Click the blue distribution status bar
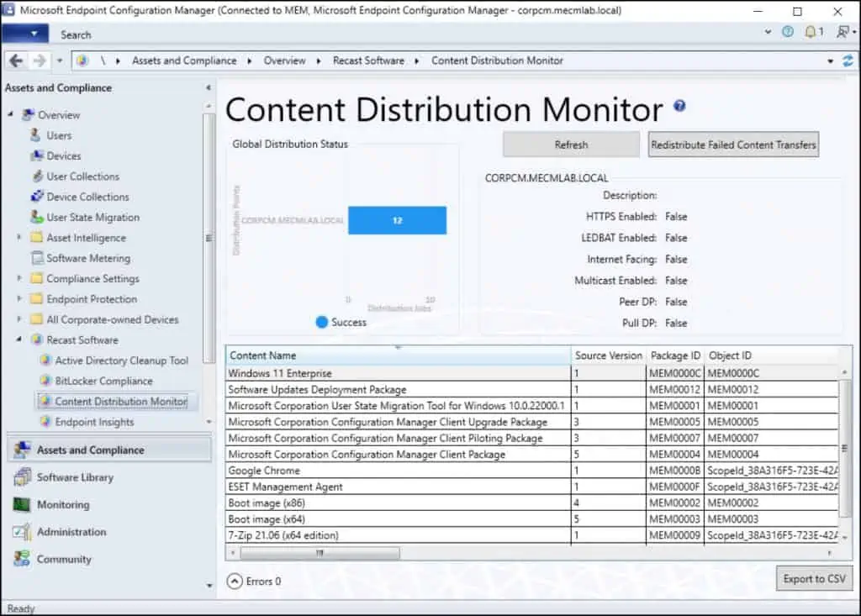This screenshot has height=616, width=861. (398, 220)
